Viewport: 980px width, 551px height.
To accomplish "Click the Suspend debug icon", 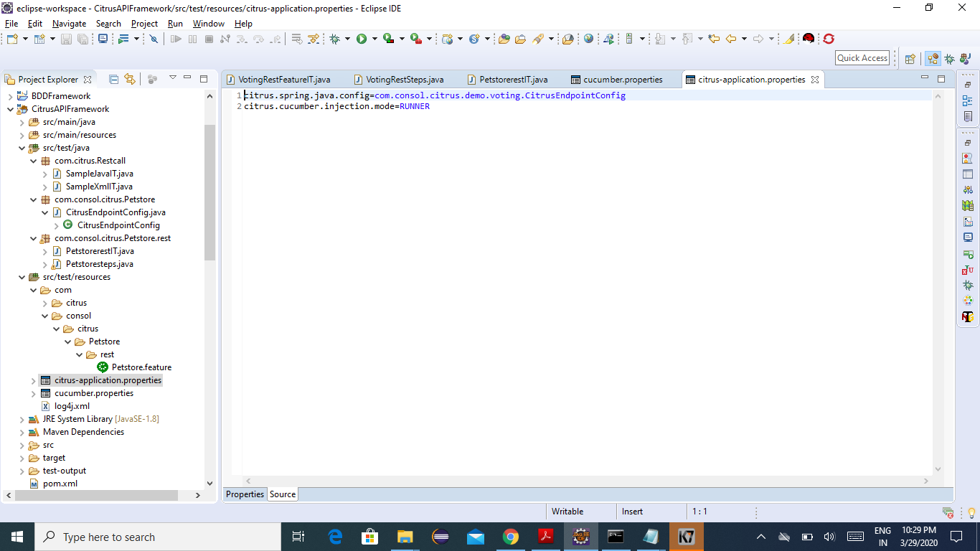I will pos(192,39).
